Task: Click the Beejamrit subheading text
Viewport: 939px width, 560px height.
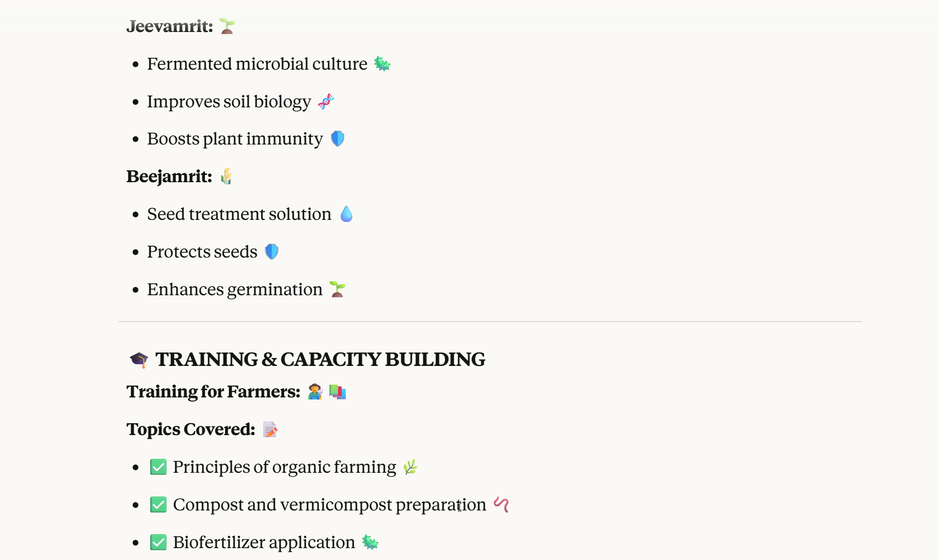Action: pos(169,177)
